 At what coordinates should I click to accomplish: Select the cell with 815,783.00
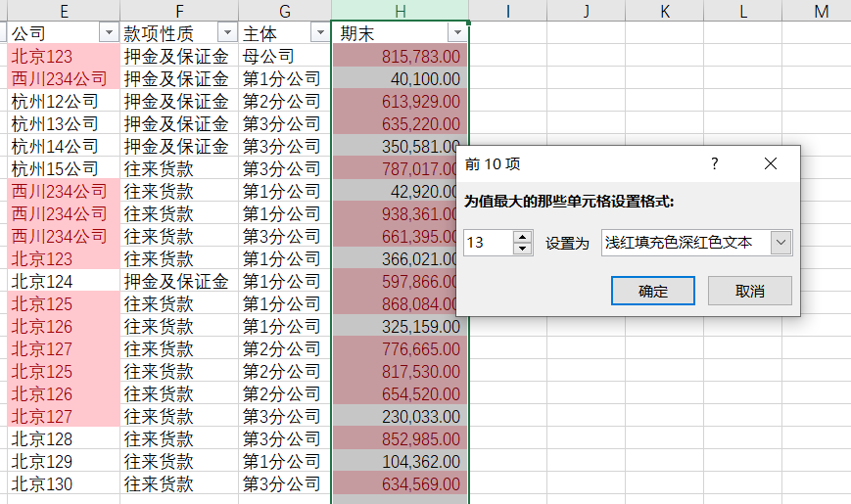[400, 56]
